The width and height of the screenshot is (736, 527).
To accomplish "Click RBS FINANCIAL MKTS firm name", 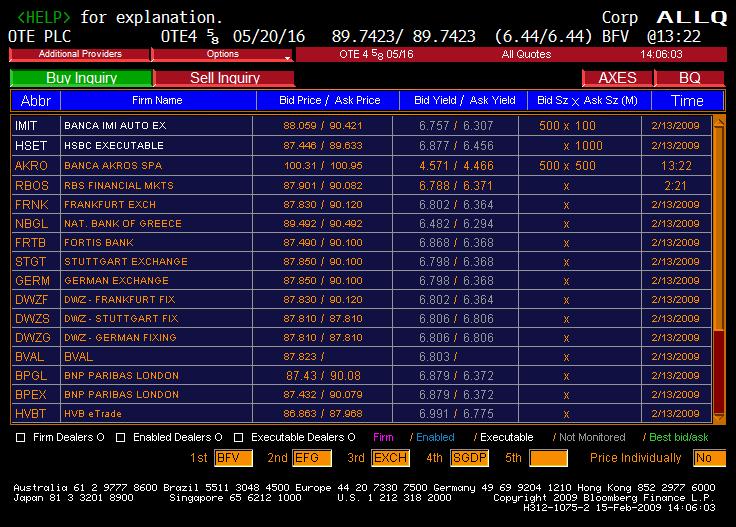I will pos(119,185).
